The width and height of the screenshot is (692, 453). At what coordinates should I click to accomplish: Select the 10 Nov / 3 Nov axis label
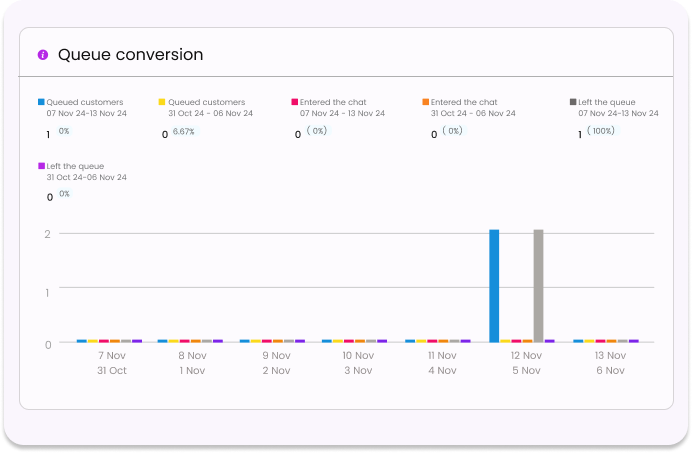tap(358, 363)
